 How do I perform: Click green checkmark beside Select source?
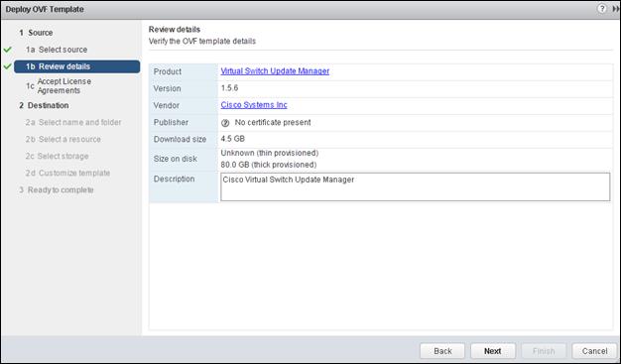tap(8, 50)
